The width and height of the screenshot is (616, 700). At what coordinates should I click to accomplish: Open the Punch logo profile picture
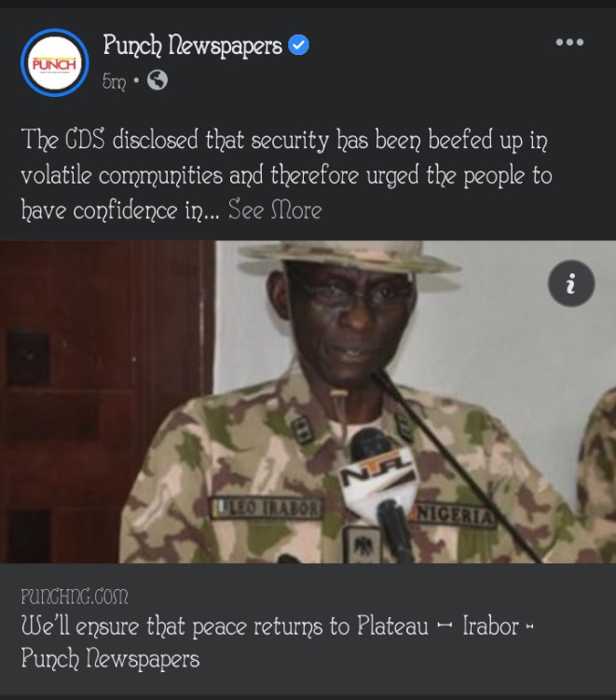point(54,62)
